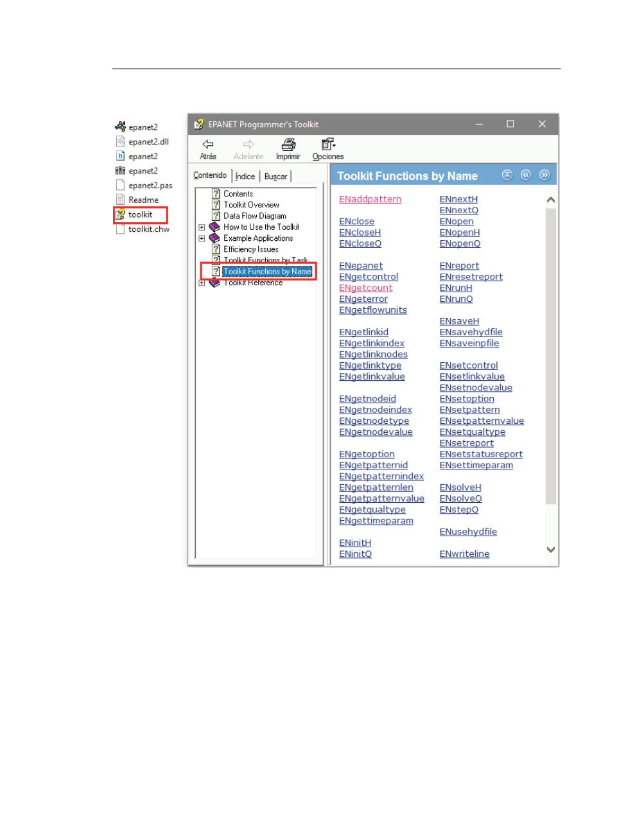Open the ENgetnodeindex link

[376, 410]
